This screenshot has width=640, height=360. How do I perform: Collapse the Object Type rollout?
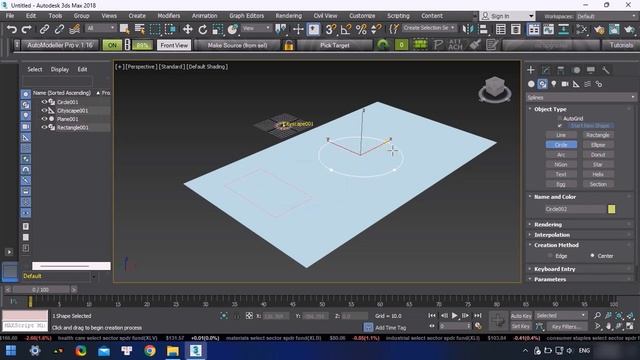click(550, 109)
